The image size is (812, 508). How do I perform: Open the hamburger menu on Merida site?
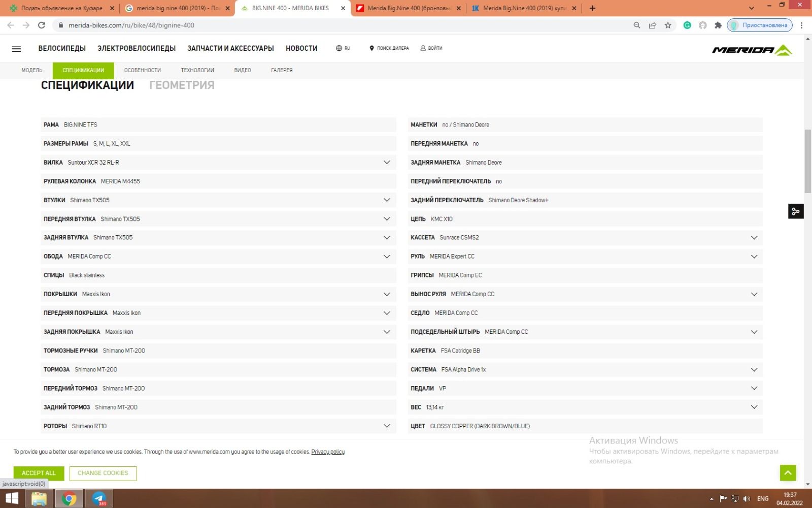point(16,49)
